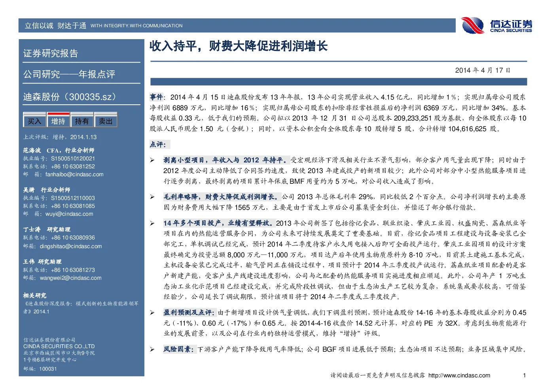Click bullet heading 毛利率略降，财费大降促成利润增长
Viewport: 555px width, 392px height.
pyautogui.click(x=222, y=196)
